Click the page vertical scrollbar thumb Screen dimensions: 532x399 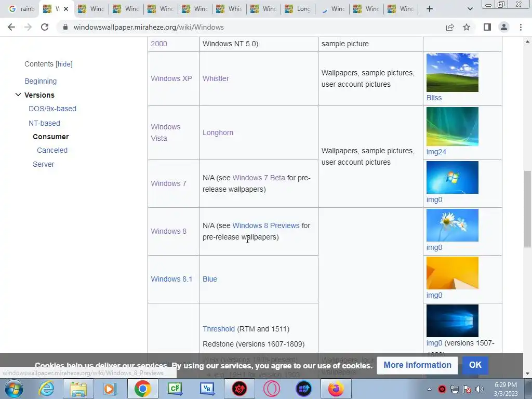[527, 209]
